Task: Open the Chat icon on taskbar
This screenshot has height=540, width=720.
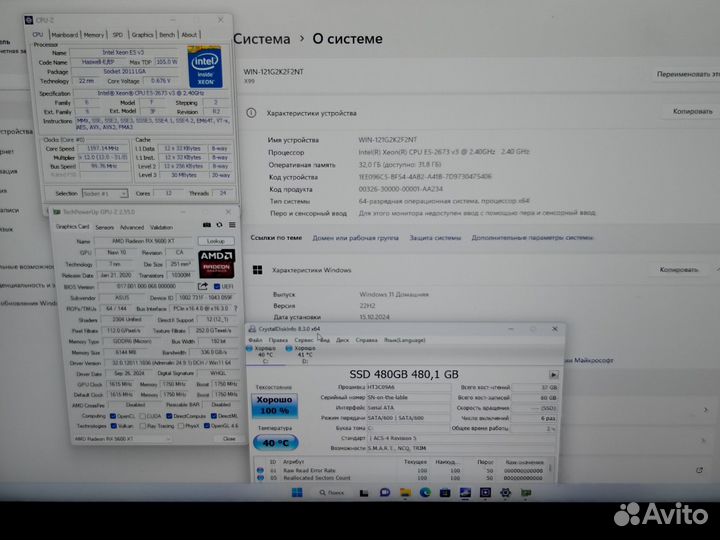Action: point(385,493)
